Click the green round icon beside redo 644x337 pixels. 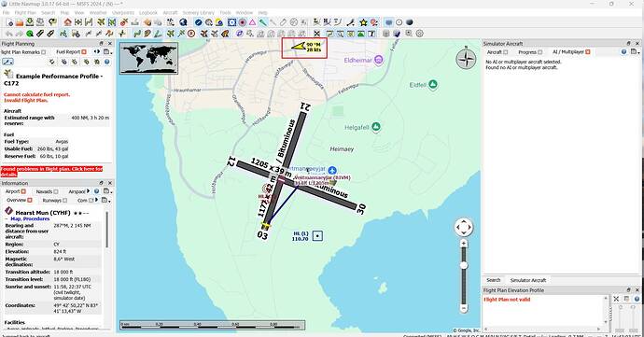[30, 34]
